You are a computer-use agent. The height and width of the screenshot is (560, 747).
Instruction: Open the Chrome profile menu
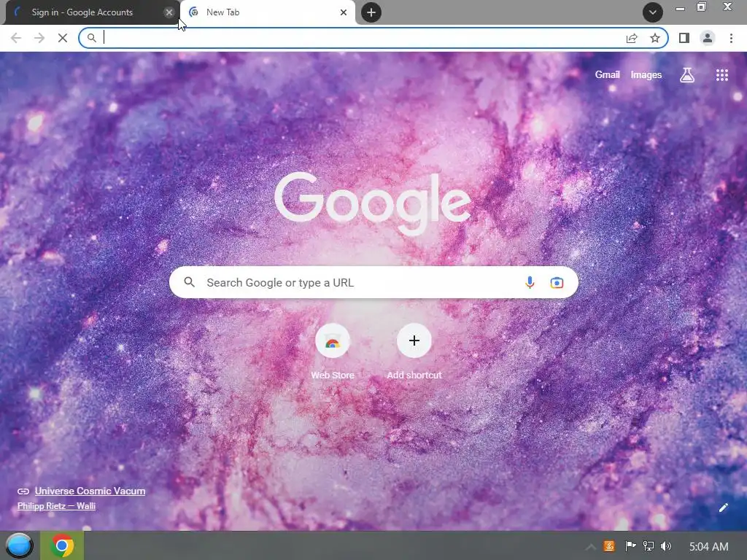pyautogui.click(x=708, y=38)
